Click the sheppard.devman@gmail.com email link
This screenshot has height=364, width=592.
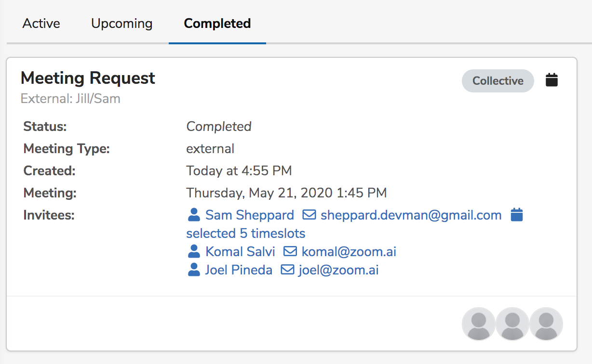(411, 215)
